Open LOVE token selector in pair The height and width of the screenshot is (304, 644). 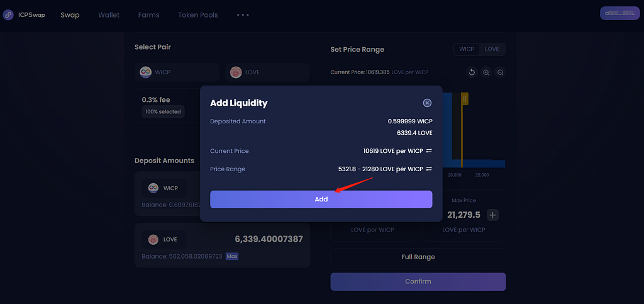[267, 72]
